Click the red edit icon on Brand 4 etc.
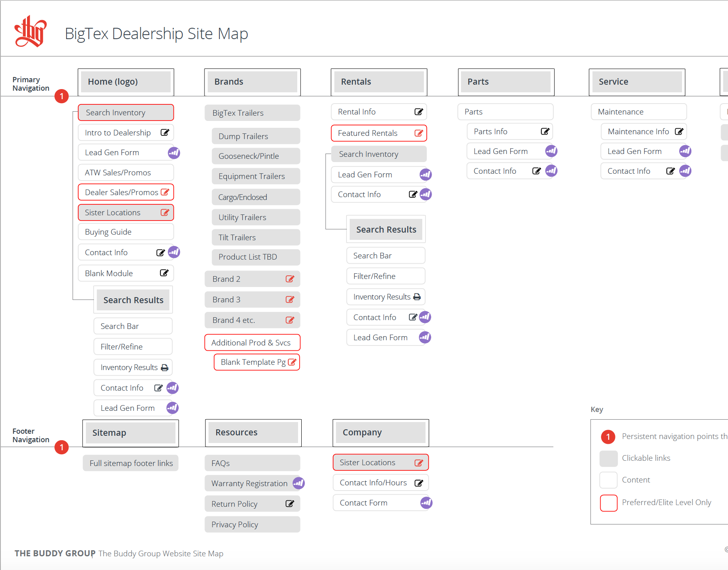Viewport: 728px width, 570px height. [x=290, y=320]
